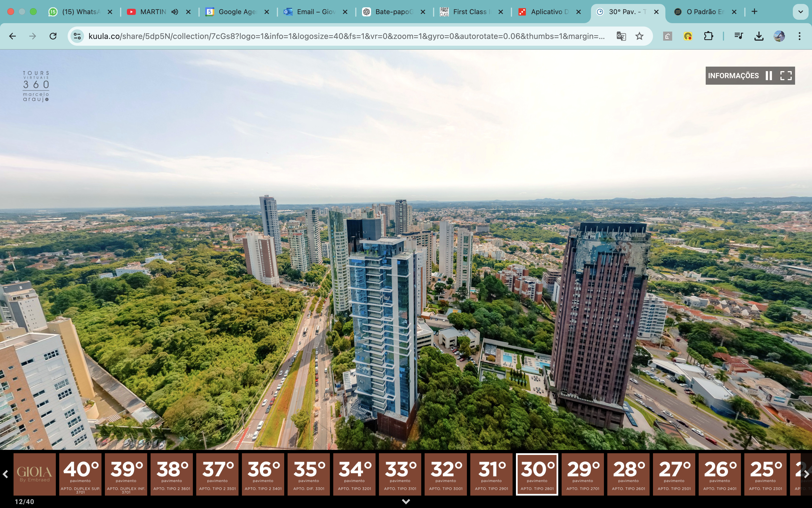Select the 40° pavimento Duplex Sup thumbnail
The image size is (812, 508).
click(80, 474)
